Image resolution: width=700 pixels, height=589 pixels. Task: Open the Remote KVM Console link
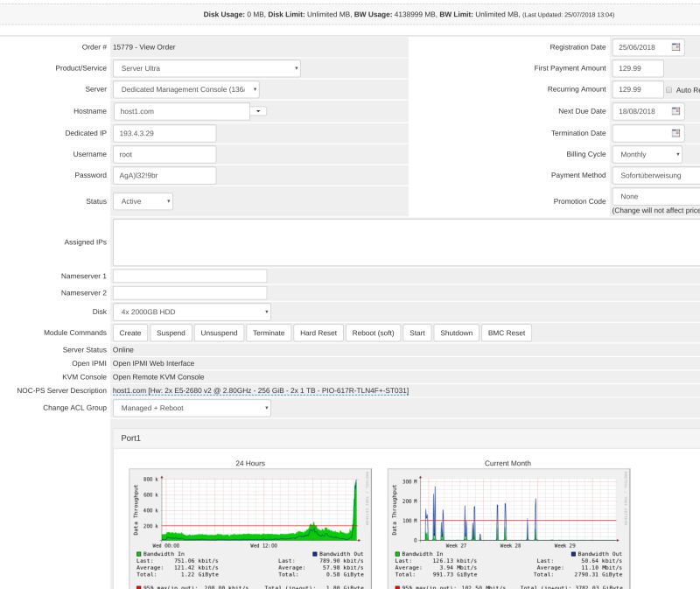[x=159, y=377]
